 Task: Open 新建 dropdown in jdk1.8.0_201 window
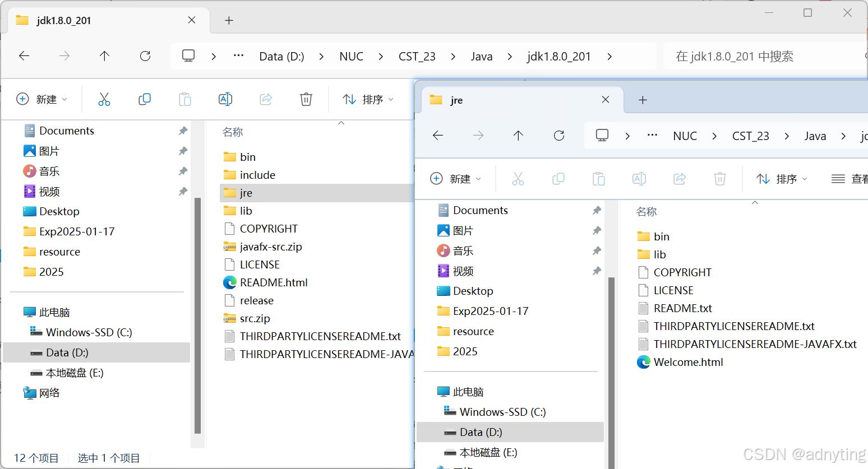tap(42, 99)
